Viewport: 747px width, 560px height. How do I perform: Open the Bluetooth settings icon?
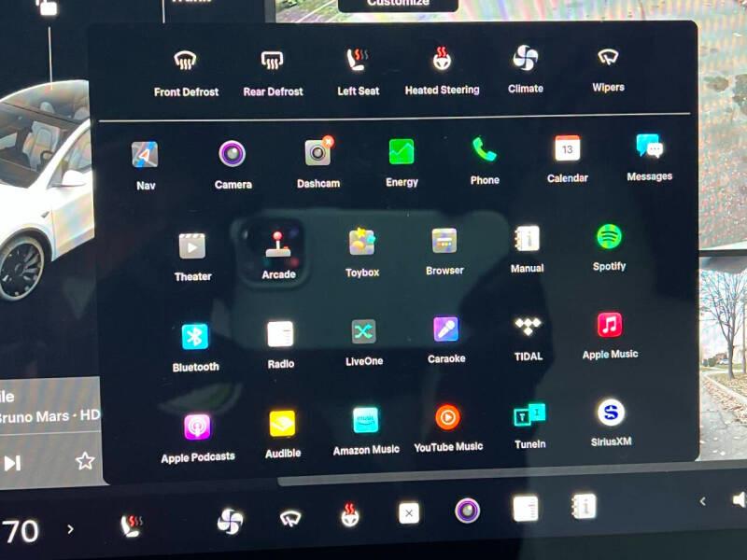195,337
